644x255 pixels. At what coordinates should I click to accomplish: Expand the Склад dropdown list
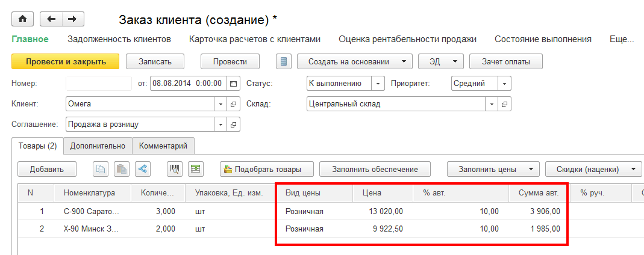coord(492,104)
